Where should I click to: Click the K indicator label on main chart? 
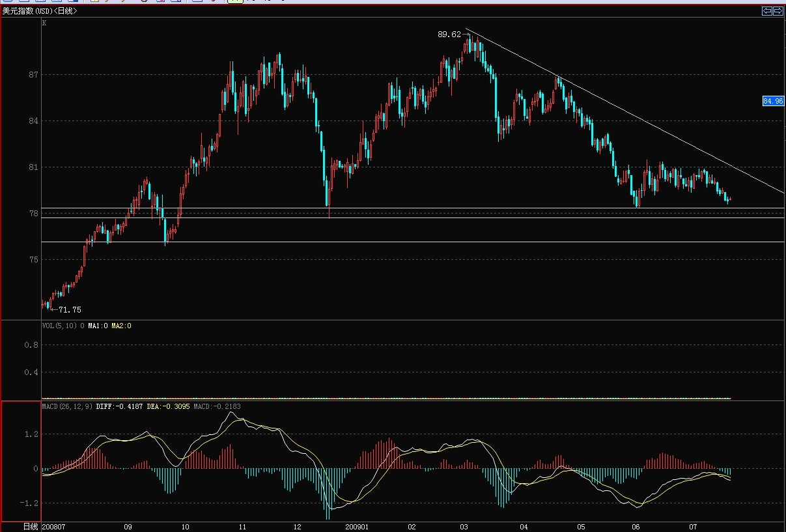[x=44, y=23]
